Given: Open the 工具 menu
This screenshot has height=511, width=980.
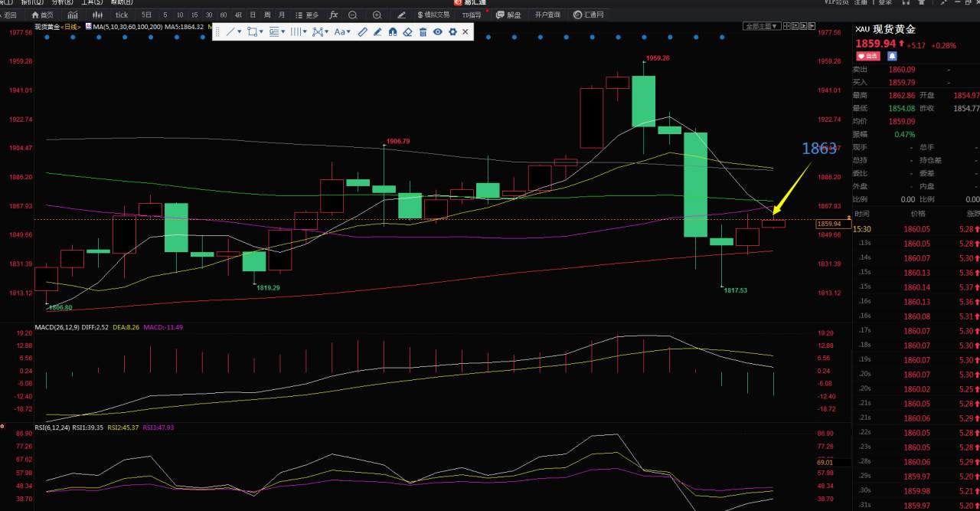Looking at the screenshot, I should (93, 2).
